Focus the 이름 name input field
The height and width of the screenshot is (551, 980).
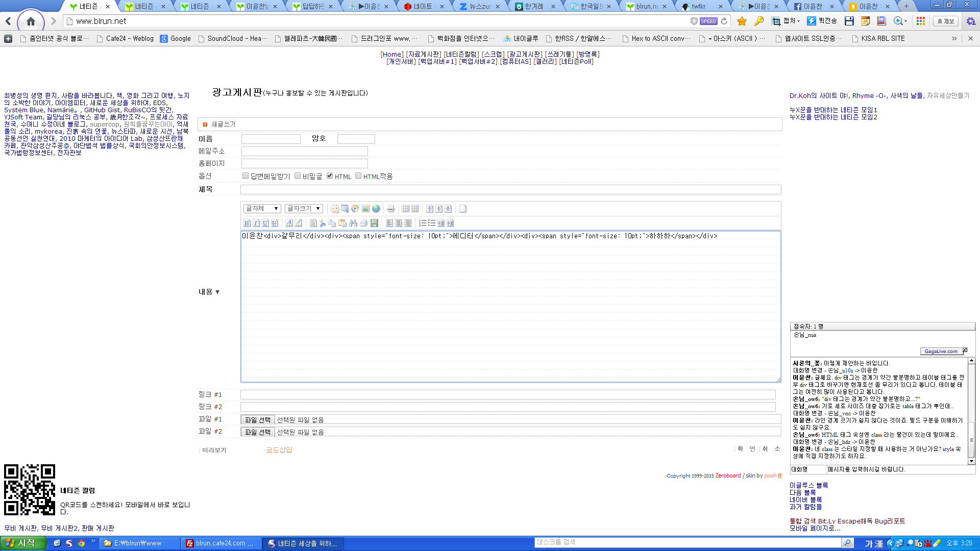tap(271, 139)
